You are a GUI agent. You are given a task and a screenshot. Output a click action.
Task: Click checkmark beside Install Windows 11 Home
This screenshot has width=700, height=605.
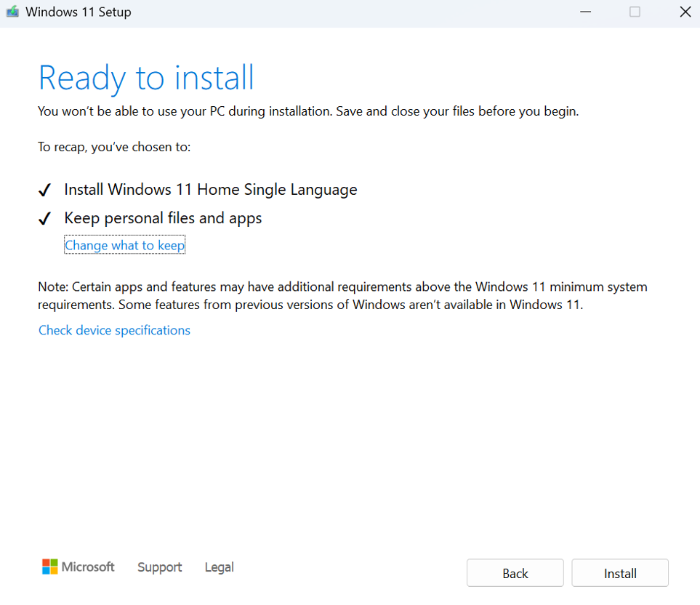[x=45, y=191]
